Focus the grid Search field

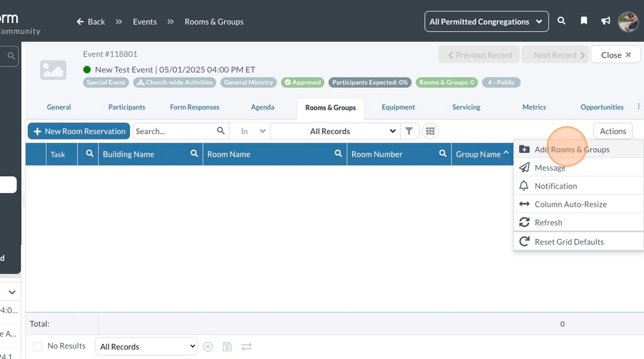[175, 132]
